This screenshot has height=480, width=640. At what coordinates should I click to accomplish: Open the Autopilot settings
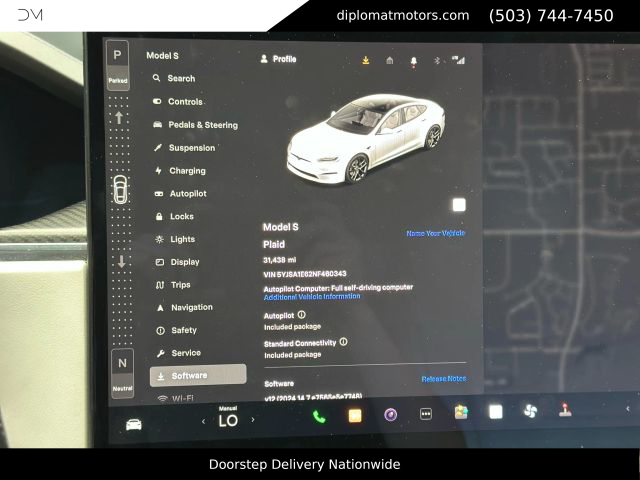(x=180, y=193)
